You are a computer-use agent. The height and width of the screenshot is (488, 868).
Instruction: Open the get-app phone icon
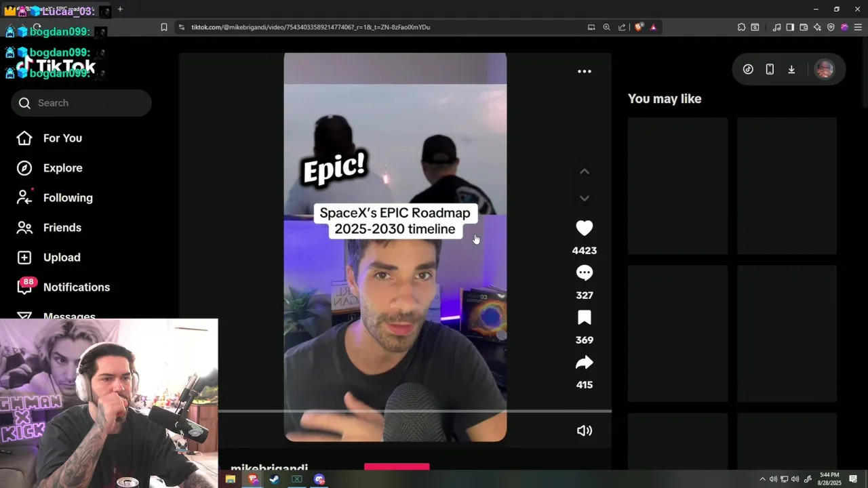click(770, 69)
